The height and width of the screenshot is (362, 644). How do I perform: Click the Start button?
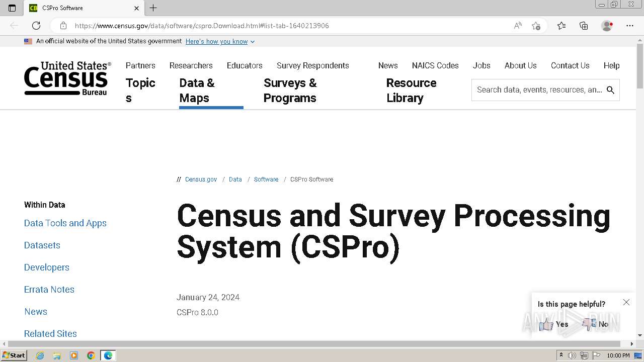[x=14, y=355]
